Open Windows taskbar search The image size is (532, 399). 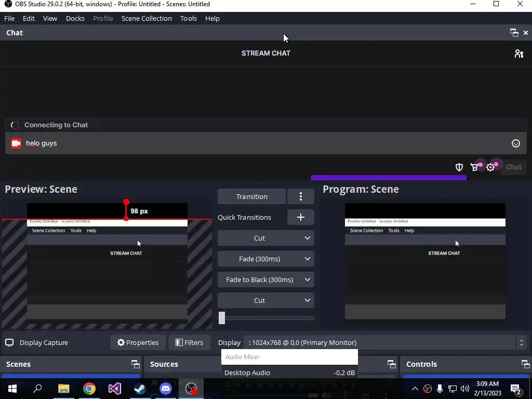pos(37,389)
